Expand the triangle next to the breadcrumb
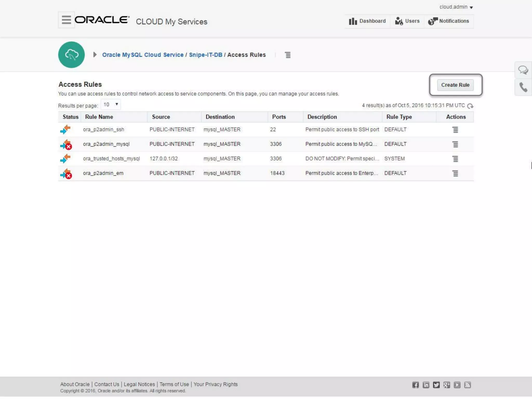This screenshot has height=399, width=532. coord(95,55)
